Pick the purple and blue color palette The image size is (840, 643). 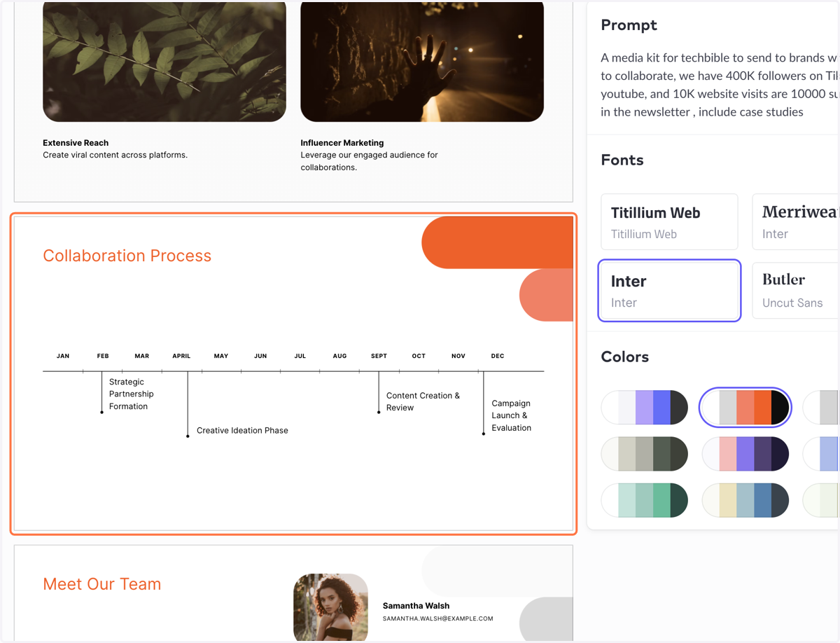tap(645, 408)
